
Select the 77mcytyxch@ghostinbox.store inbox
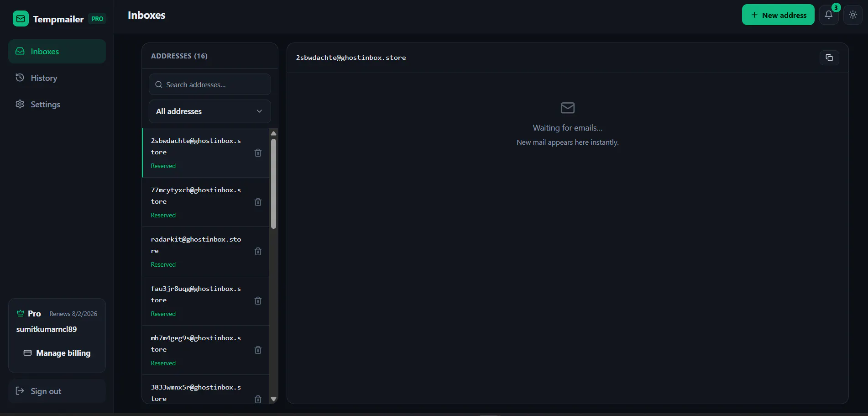point(205,202)
